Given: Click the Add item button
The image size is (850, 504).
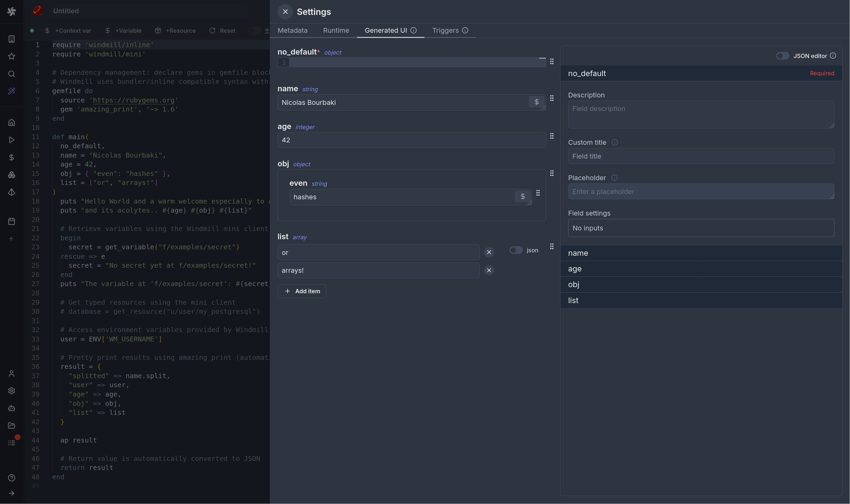Looking at the screenshot, I should pyautogui.click(x=302, y=291).
